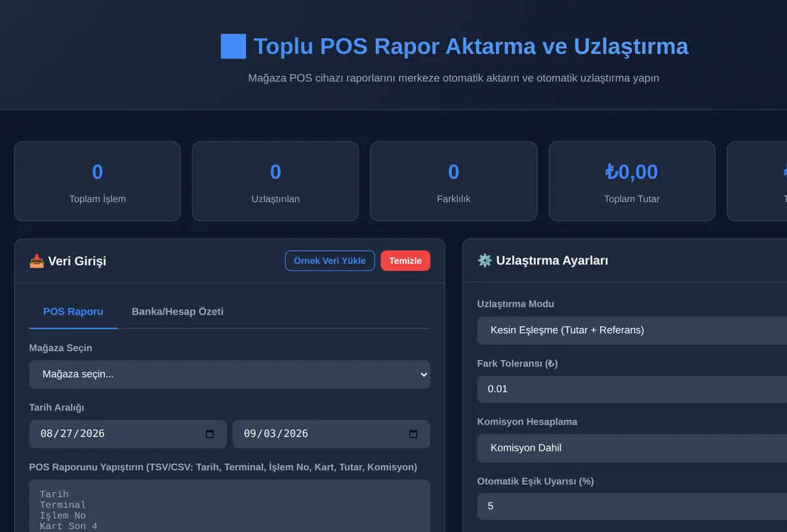This screenshot has height=532, width=787.
Task: Open the Uzlaştırma Modu dropdown
Action: pyautogui.click(x=632, y=330)
